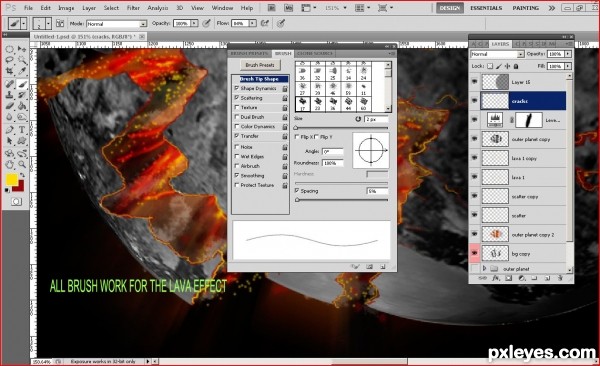Switch to the Brush Presets tab
Screen dimensions: 600x366
[x=249, y=54]
